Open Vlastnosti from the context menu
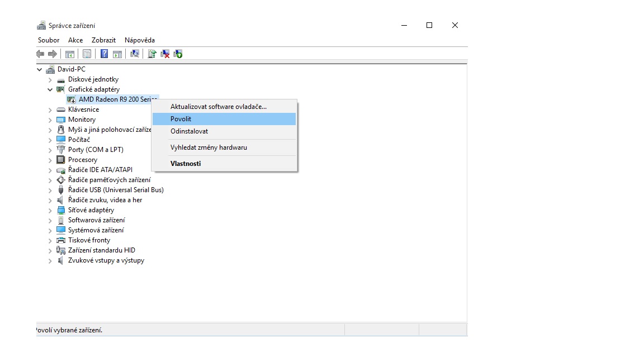Screen dimensions: 644x362 click(x=224, y=163)
